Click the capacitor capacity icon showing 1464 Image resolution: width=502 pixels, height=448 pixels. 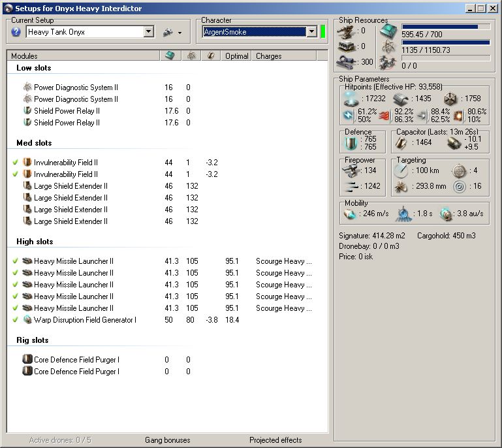click(401, 143)
